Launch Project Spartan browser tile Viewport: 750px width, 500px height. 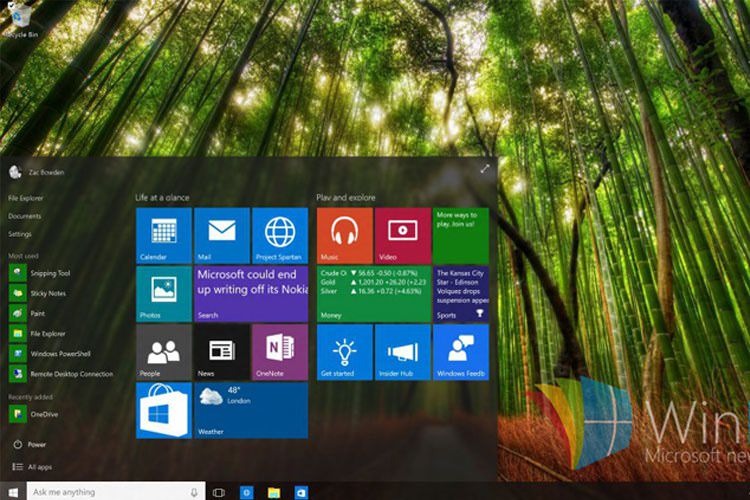point(280,235)
